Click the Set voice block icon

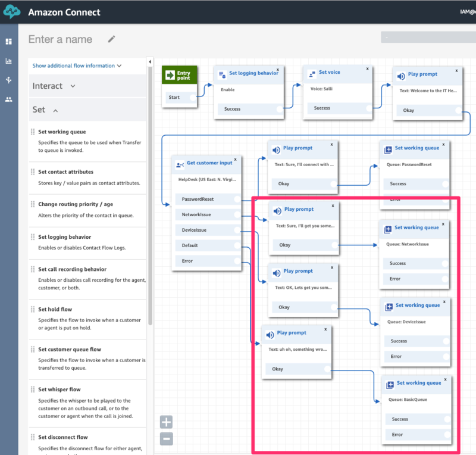click(x=312, y=74)
